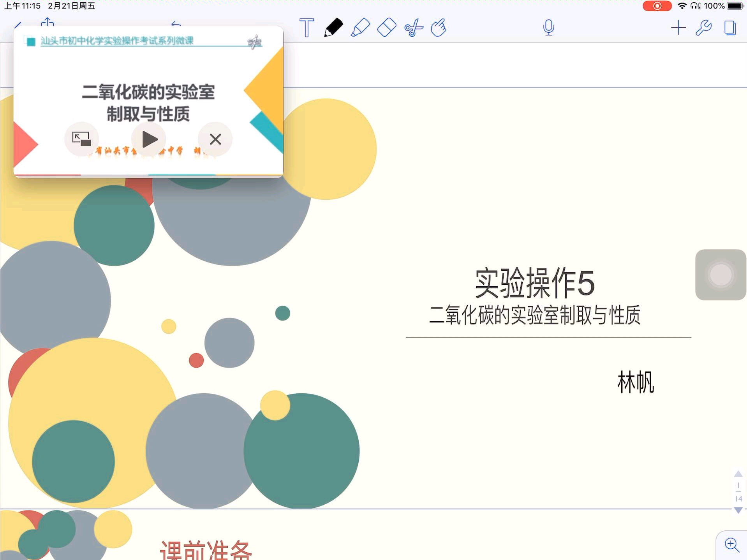This screenshot has height=560, width=747.
Task: Select the Eraser tool
Action: point(387,28)
